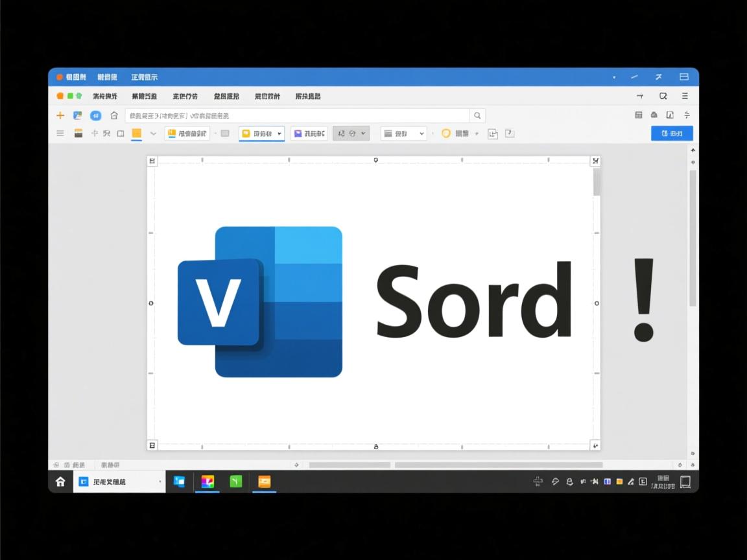Open the last menu bar item
Image resolution: width=747 pixels, height=560 pixels.
(307, 96)
